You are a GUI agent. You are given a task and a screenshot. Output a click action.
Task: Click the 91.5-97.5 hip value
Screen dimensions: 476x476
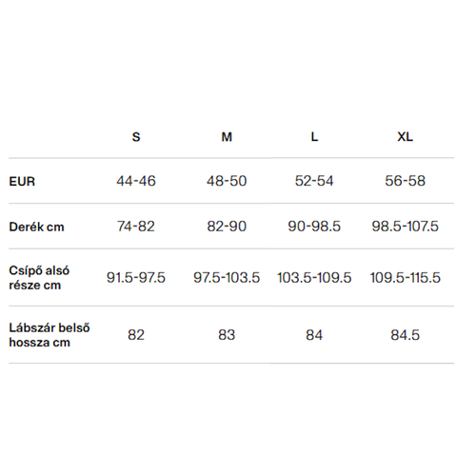(x=136, y=278)
